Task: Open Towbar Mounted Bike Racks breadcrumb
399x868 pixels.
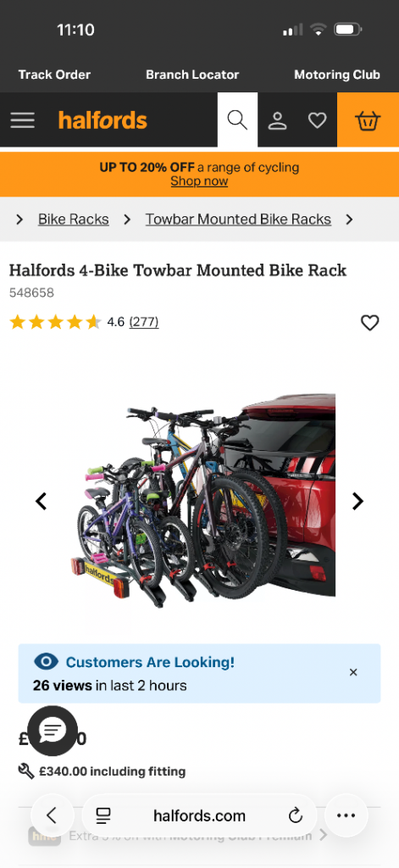Action: tap(239, 220)
